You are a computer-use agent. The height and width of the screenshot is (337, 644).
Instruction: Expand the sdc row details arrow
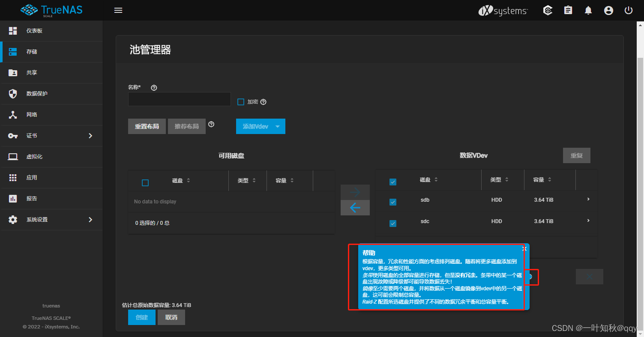pos(588,221)
